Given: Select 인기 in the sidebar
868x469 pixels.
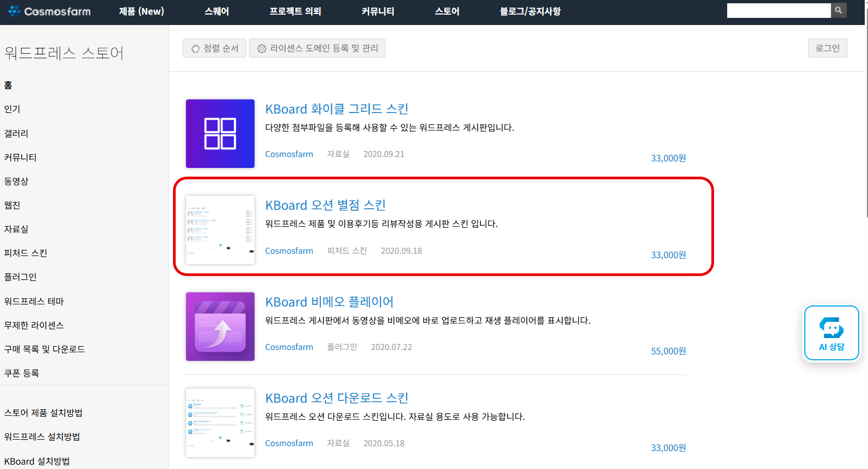Looking at the screenshot, I should (x=12, y=109).
